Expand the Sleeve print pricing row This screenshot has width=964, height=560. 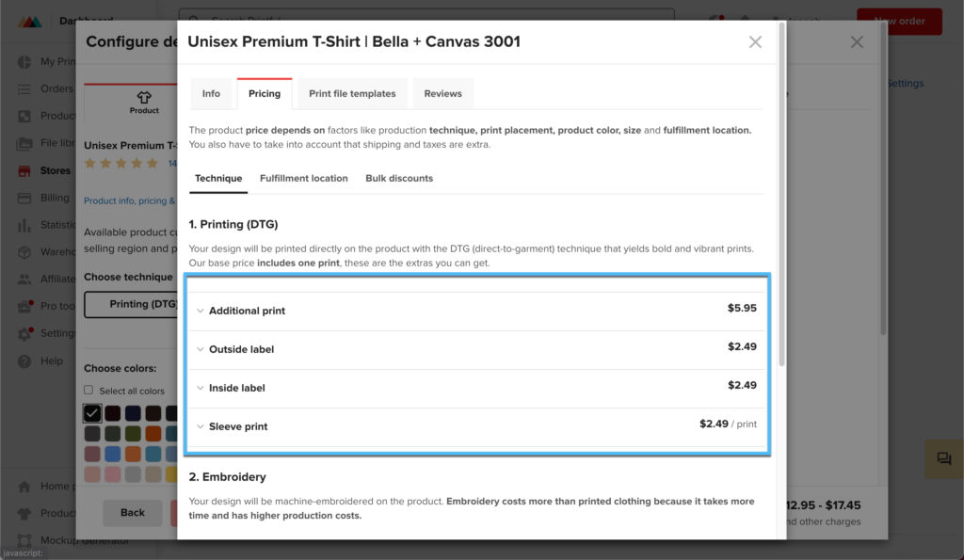(x=477, y=426)
